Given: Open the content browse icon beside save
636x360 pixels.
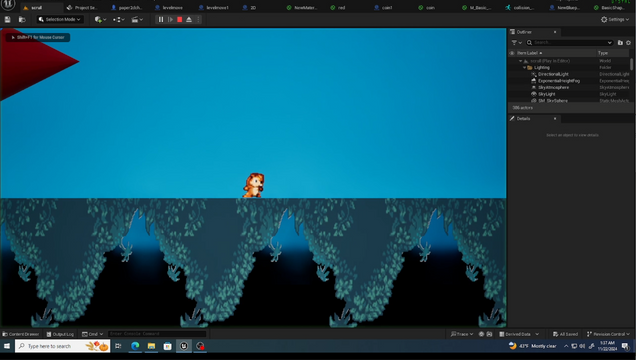Looking at the screenshot, I should point(22,19).
